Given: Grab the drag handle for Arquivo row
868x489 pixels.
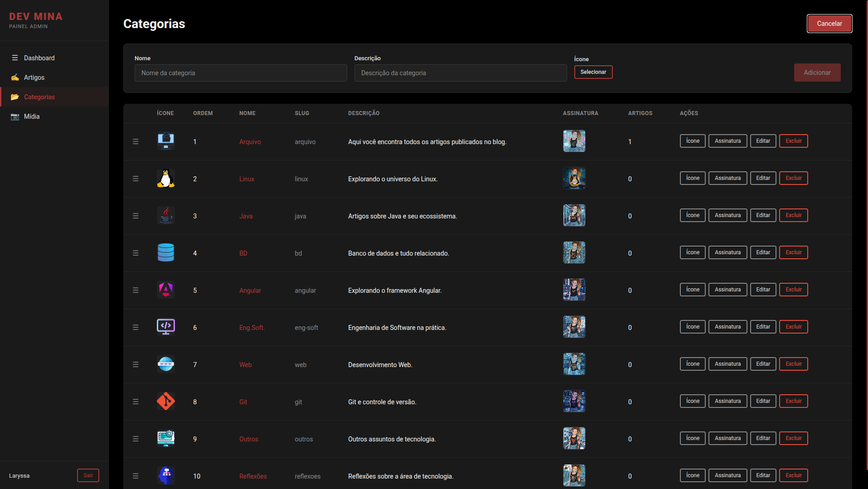Looking at the screenshot, I should tap(136, 142).
